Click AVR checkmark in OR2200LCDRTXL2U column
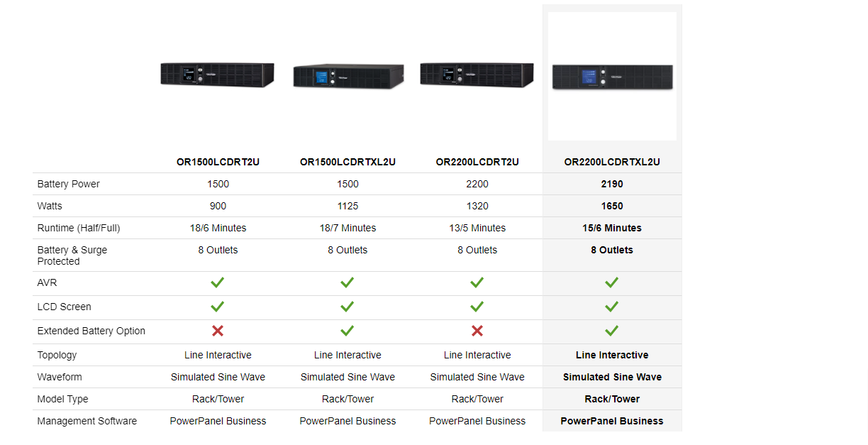This screenshot has height=445, width=868. [612, 282]
